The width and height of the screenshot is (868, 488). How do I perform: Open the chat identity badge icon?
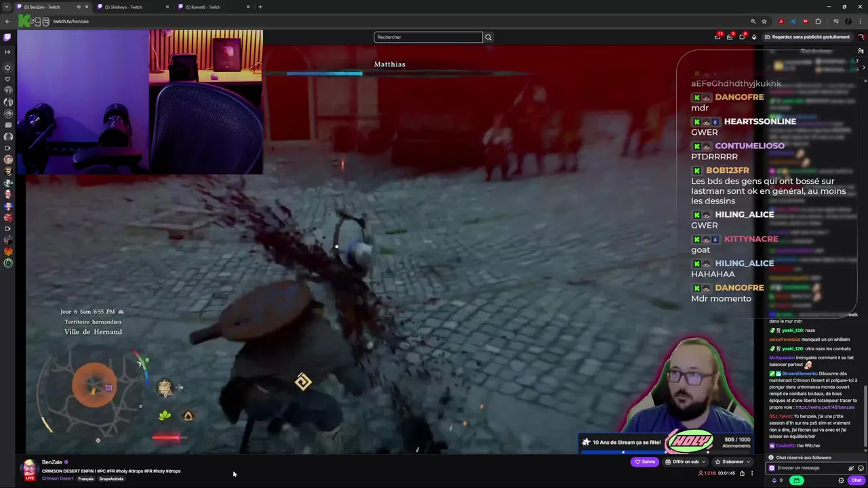772,468
